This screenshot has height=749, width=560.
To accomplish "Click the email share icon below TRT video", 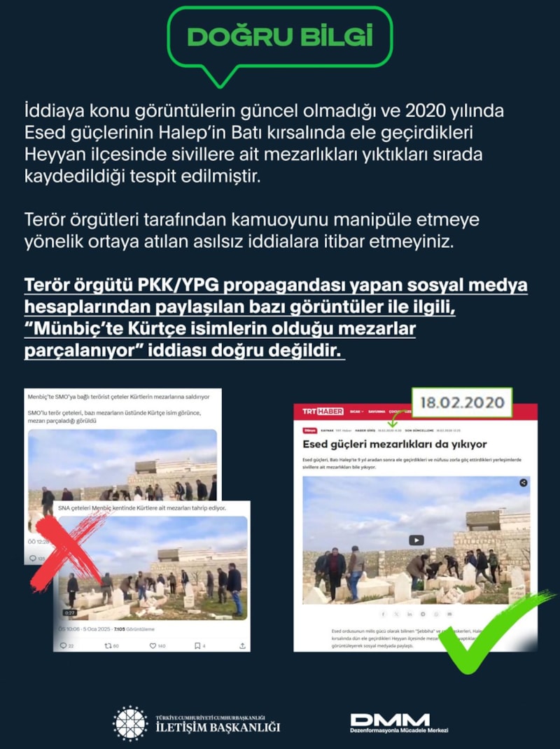I will pos(449,614).
